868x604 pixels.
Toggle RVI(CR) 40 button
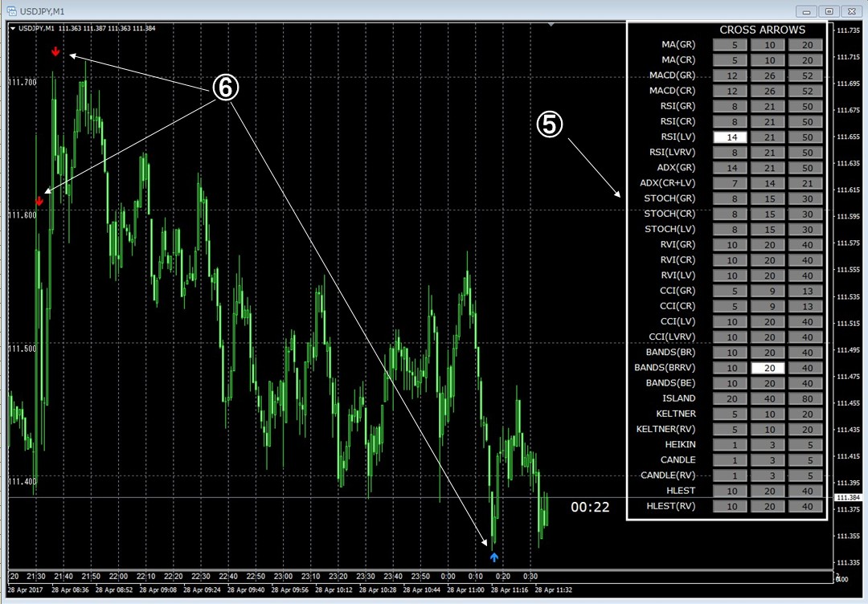805,260
